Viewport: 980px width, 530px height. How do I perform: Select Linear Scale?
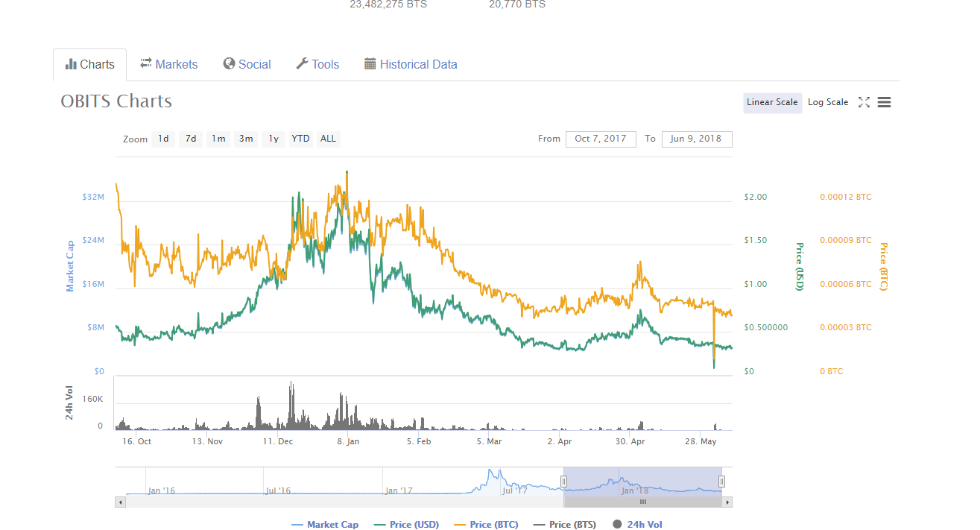(772, 102)
